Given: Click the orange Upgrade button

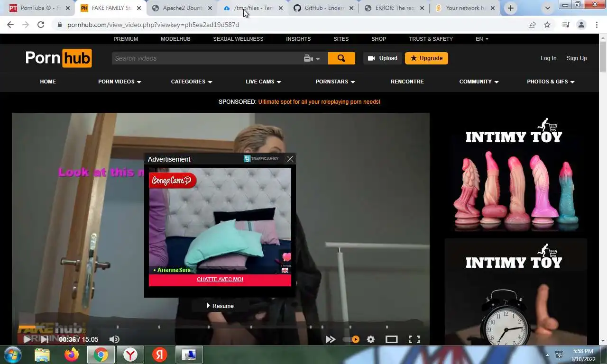Looking at the screenshot, I should click(x=426, y=58).
